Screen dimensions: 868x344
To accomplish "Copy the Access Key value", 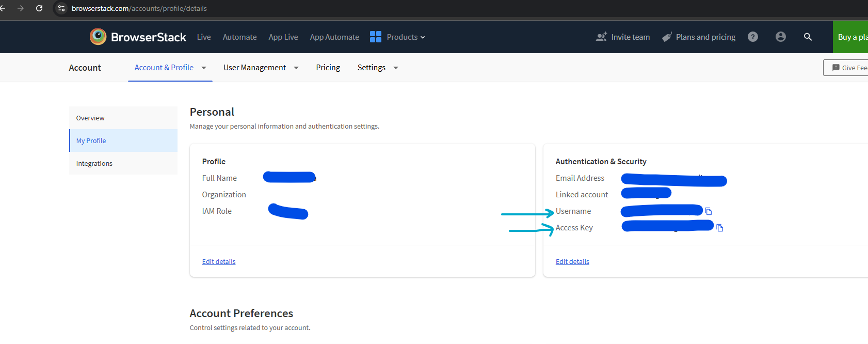I will click(720, 228).
